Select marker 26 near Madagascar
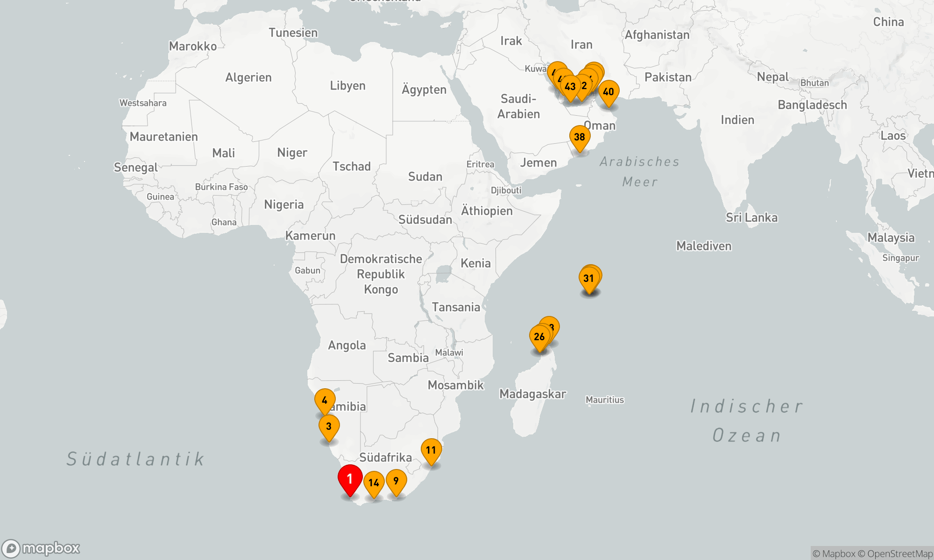Screen dimensions: 934x560 (539, 336)
